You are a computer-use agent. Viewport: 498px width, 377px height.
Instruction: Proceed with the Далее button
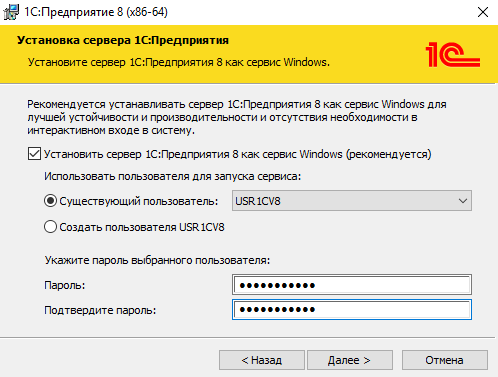(350, 360)
